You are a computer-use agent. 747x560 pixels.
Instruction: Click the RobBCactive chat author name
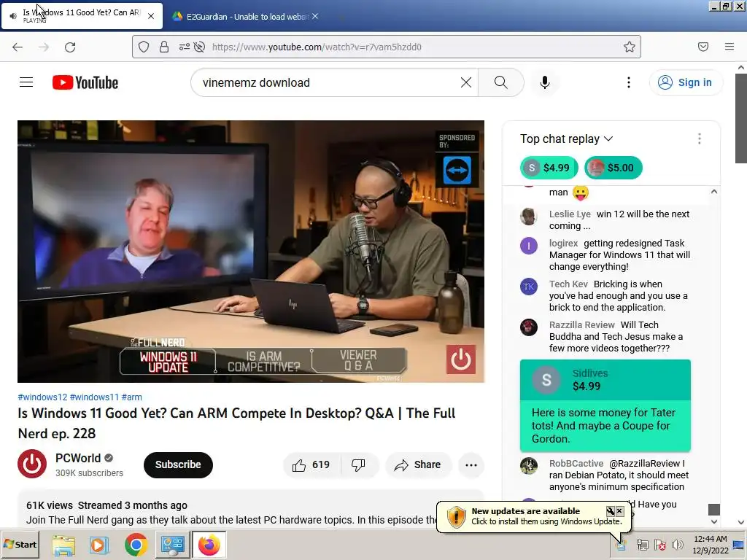pyautogui.click(x=576, y=463)
